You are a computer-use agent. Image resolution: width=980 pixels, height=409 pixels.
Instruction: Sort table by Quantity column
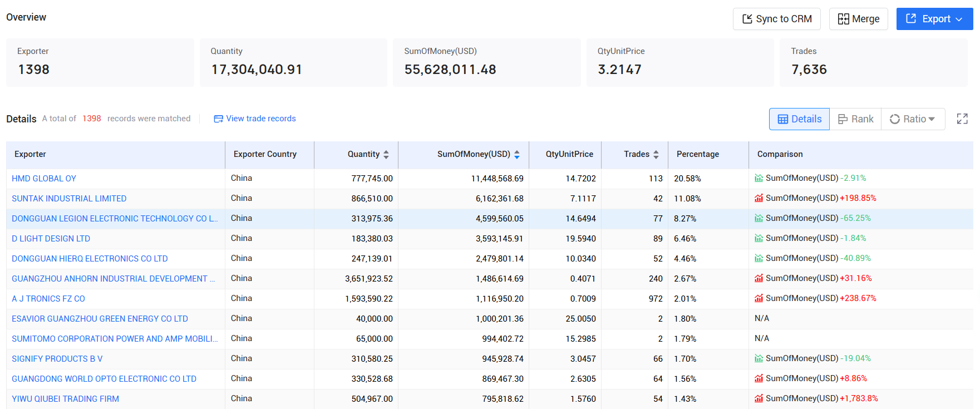pyautogui.click(x=386, y=155)
